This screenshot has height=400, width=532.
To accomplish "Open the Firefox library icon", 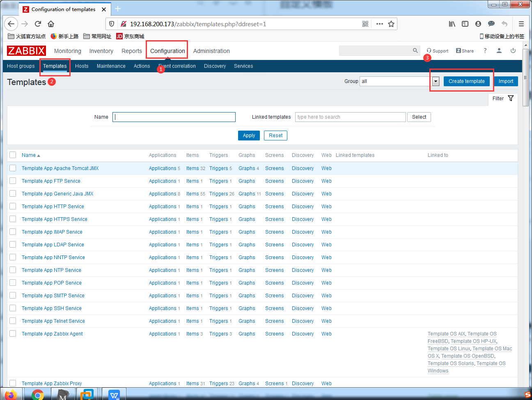I will [452, 24].
